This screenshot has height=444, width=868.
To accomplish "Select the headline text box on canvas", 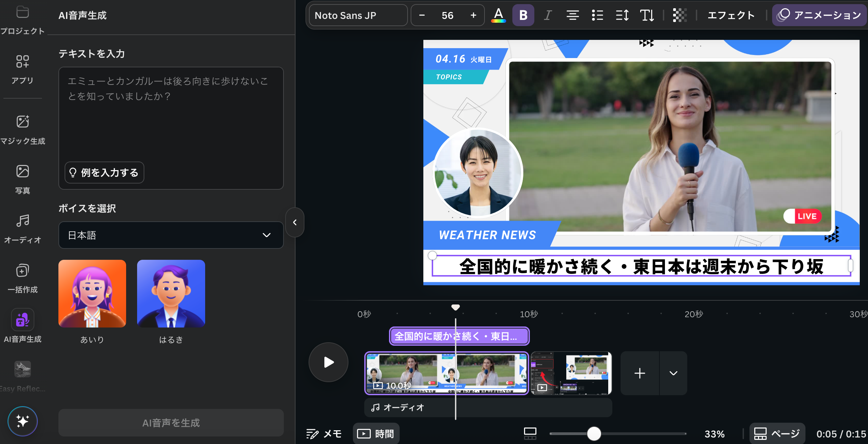I will (x=641, y=266).
